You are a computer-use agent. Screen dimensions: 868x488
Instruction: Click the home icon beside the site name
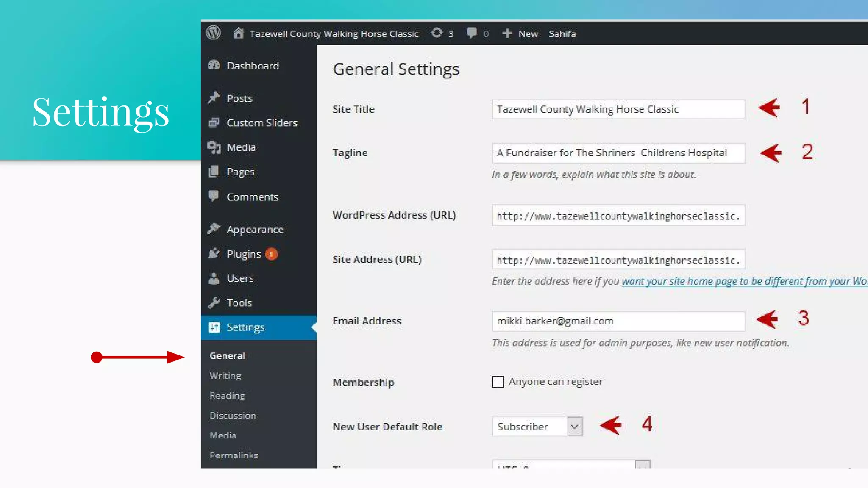click(238, 33)
